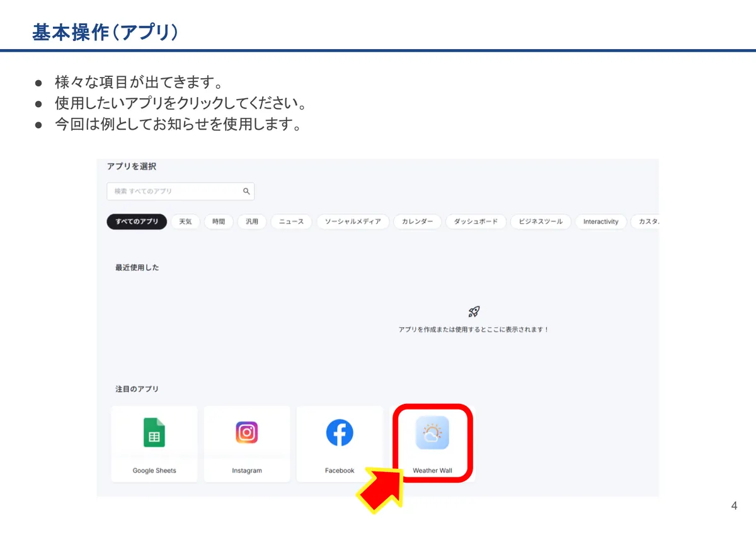Viewport: 756px width, 535px height.
Task: Click the Instagram card label
Action: (247, 471)
